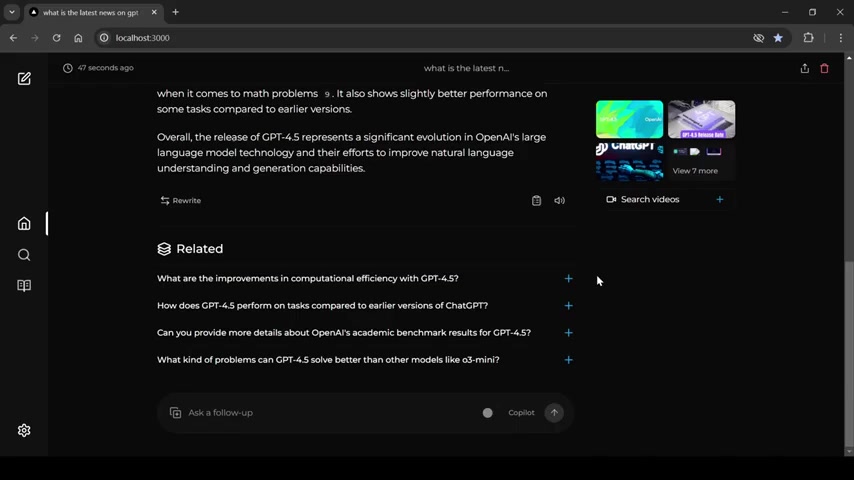This screenshot has height=480, width=854.
Task: Click the Related section heading
Action: (199, 249)
